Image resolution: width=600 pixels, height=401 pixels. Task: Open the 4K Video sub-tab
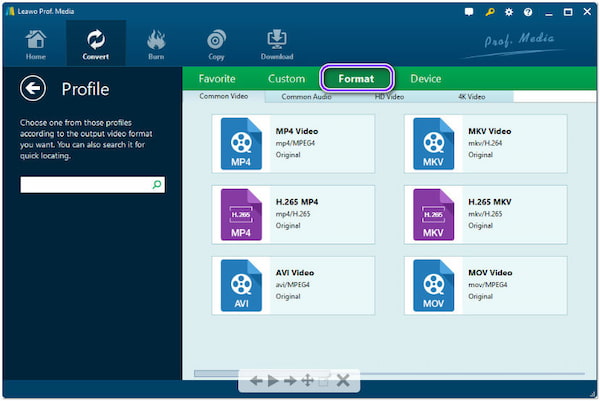(471, 97)
